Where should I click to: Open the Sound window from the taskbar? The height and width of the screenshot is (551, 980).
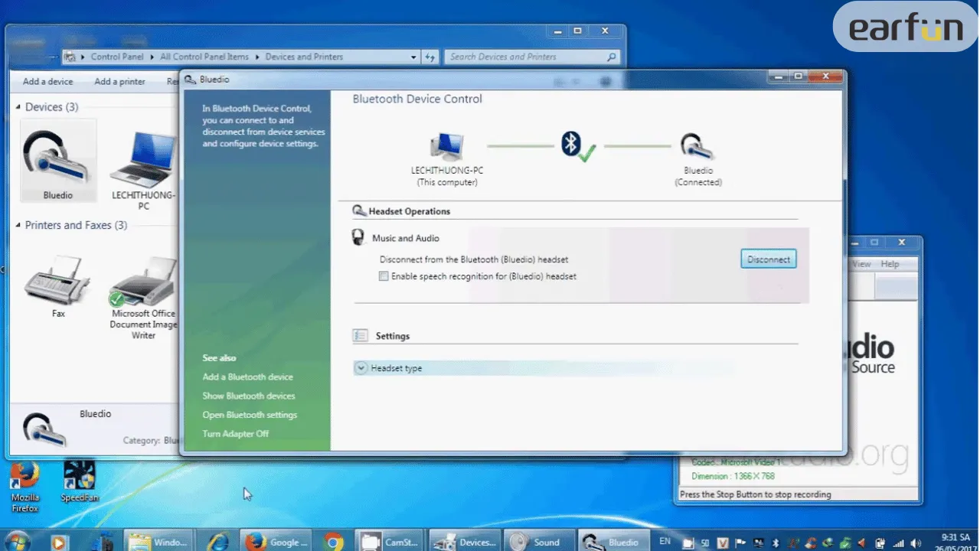coord(538,542)
